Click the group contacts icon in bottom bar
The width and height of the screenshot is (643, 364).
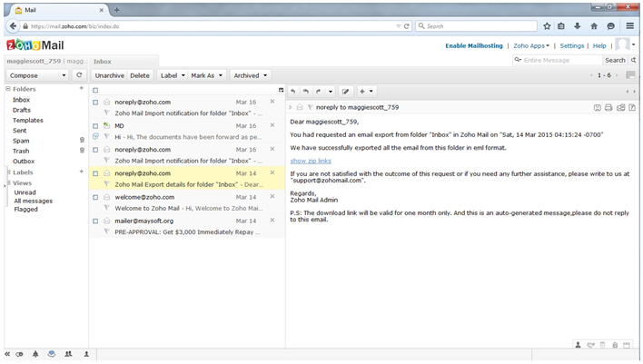click(x=68, y=354)
